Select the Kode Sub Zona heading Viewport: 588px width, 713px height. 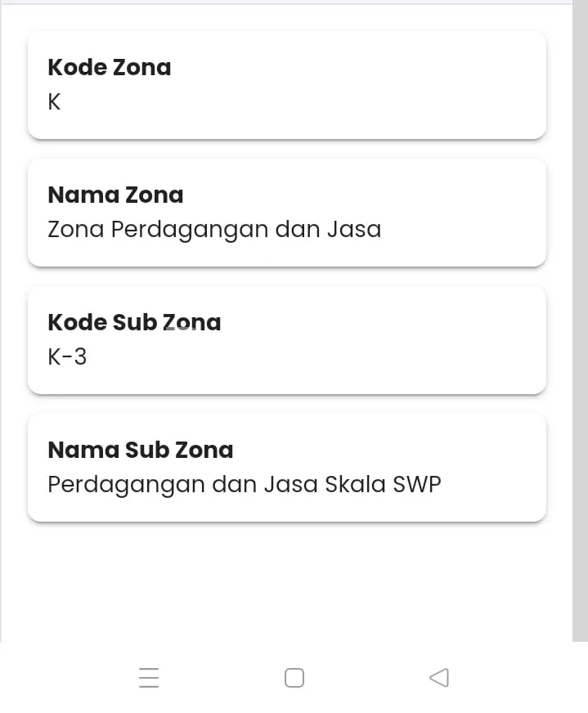(134, 322)
